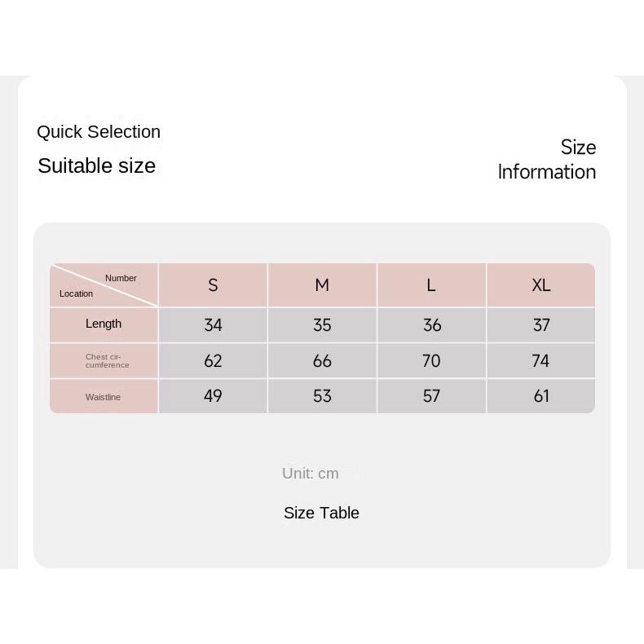The width and height of the screenshot is (644, 644).
Task: Click the Size Table caption
Action: (321, 513)
